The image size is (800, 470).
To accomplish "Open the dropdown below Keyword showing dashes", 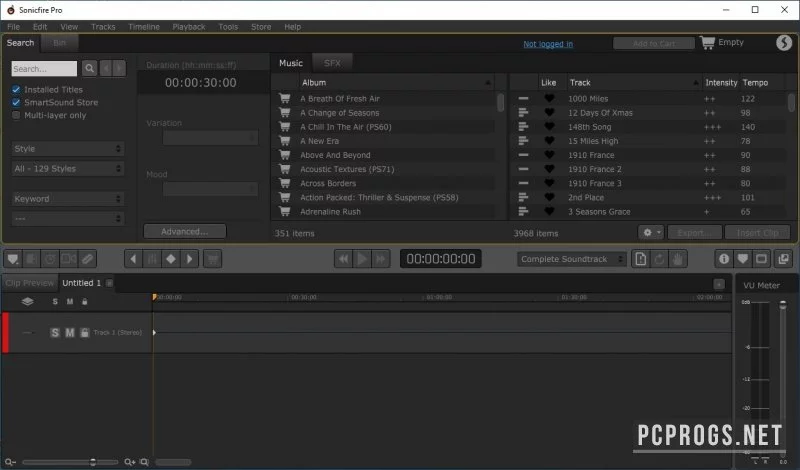I will click(67, 218).
